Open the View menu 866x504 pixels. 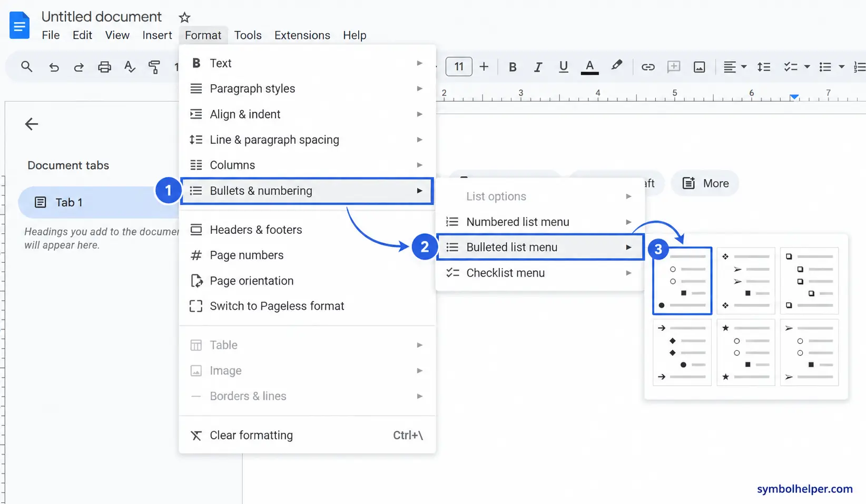[x=117, y=35]
